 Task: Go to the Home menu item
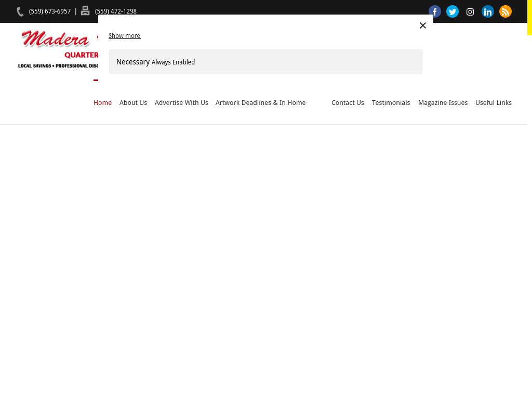[102, 102]
